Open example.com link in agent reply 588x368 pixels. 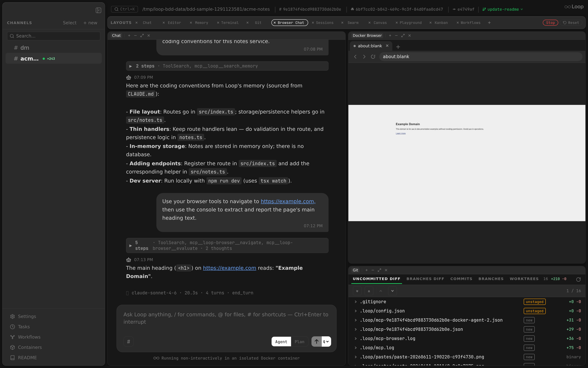pos(229,268)
